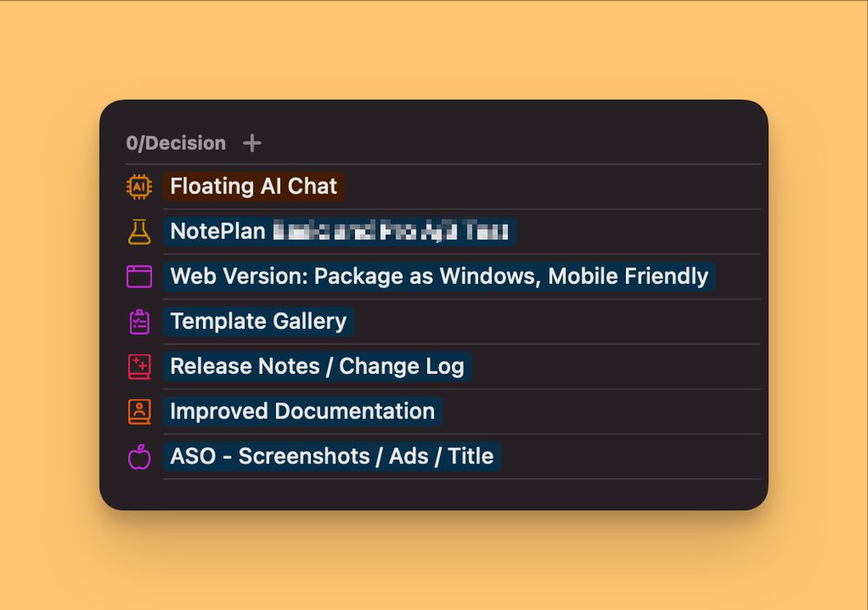
Task: Click the flask icon beside NotePlan
Action: (139, 232)
